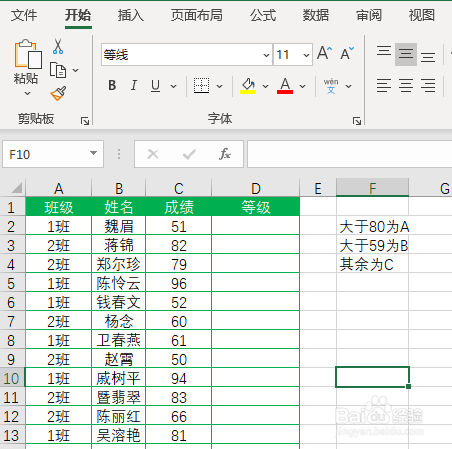This screenshot has width=452, height=449.
Task: Expand font color palette arrow
Action: 302,86
